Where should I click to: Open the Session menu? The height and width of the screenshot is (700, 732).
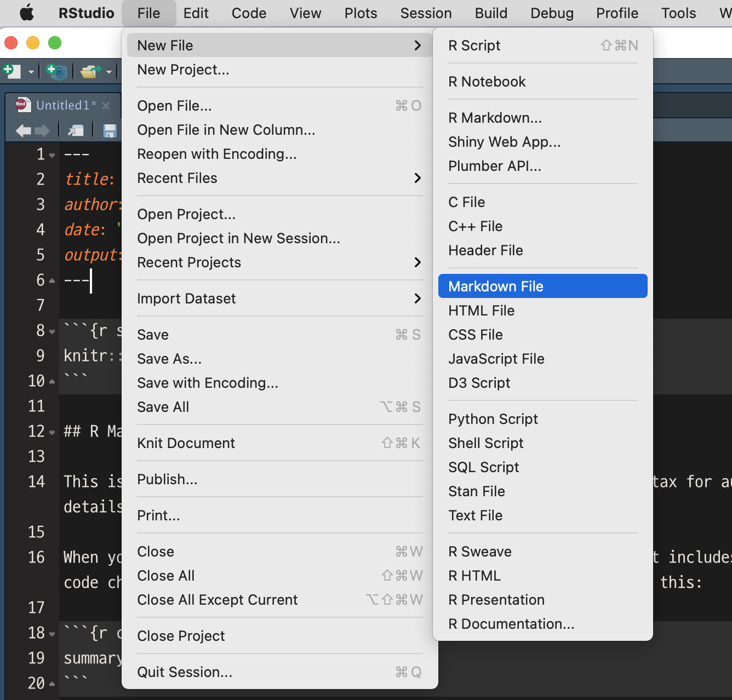click(x=426, y=13)
